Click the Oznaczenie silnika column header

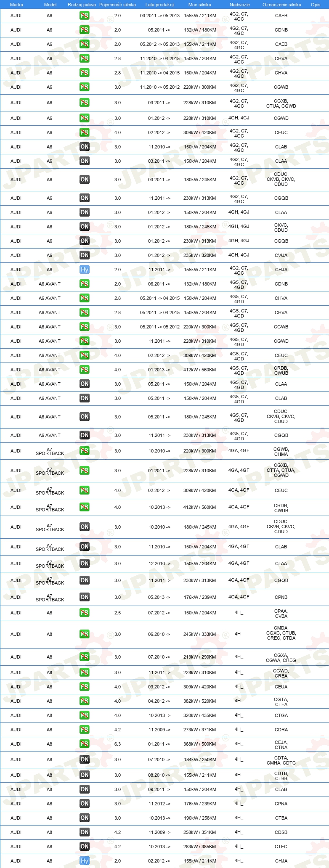pyautogui.click(x=282, y=5)
